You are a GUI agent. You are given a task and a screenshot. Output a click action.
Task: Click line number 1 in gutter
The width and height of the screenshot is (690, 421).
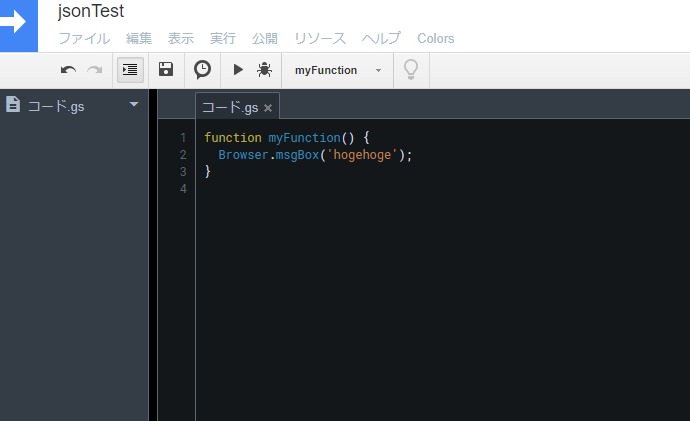pyautogui.click(x=183, y=138)
